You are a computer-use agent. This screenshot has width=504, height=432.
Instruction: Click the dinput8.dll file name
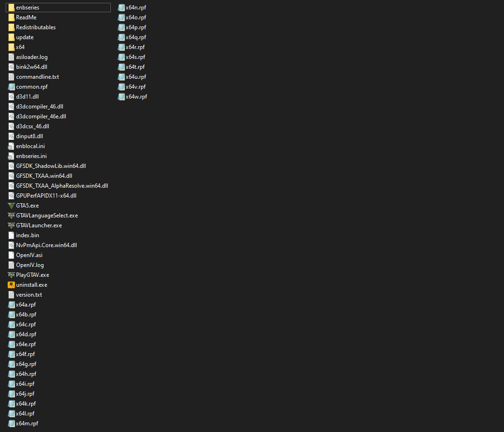coord(30,136)
